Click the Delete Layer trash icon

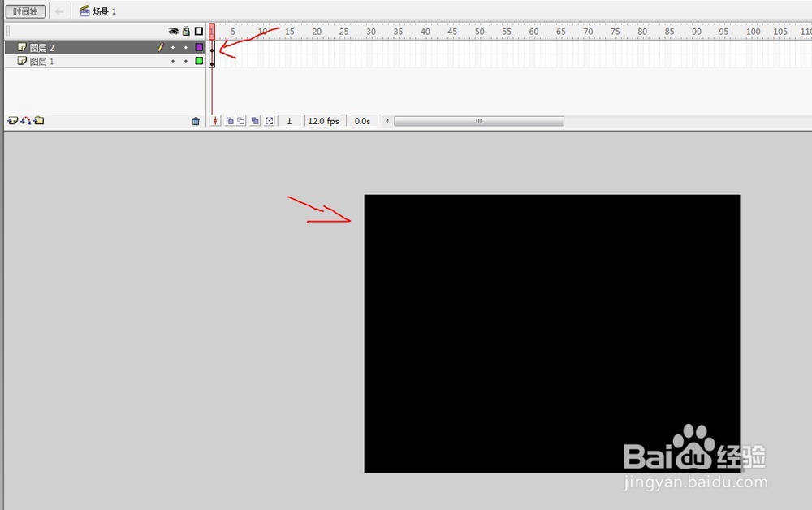196,121
